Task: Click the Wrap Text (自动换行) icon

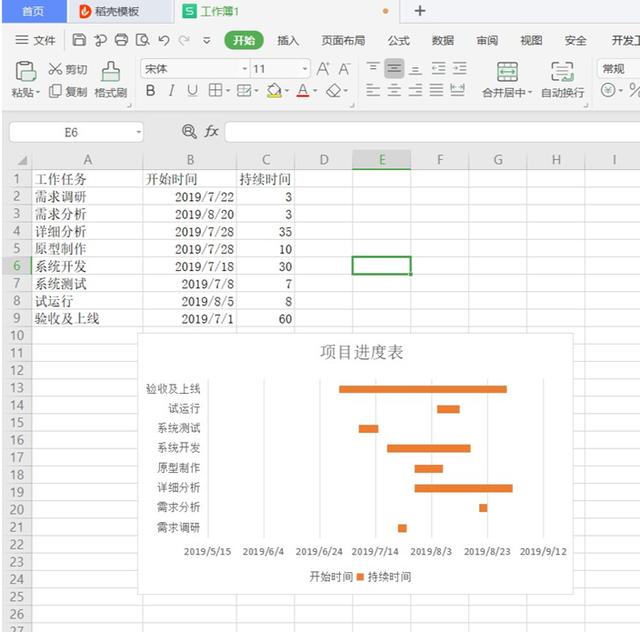Action: [x=562, y=80]
